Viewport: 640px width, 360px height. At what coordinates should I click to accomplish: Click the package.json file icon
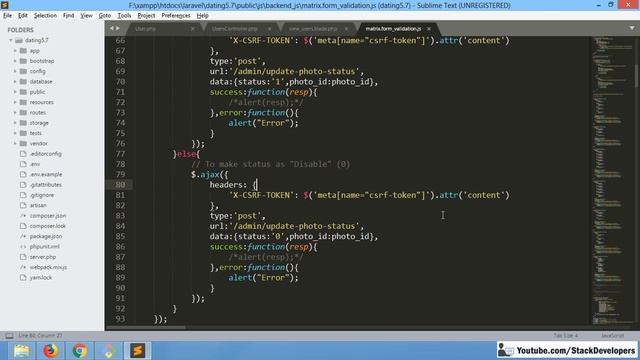point(23,236)
